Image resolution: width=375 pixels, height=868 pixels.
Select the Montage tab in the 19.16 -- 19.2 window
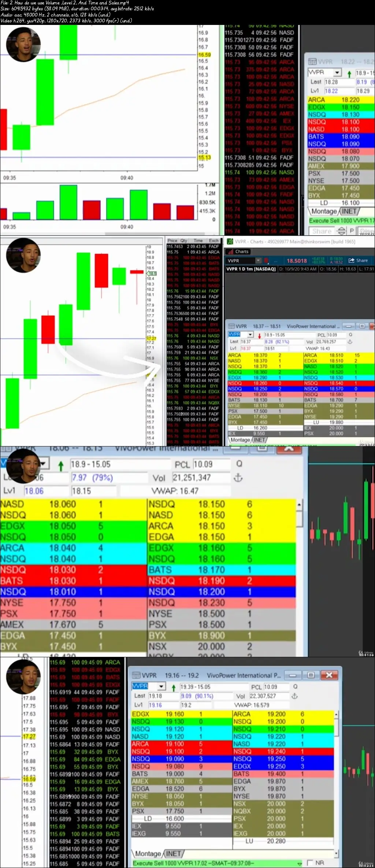(x=148, y=853)
